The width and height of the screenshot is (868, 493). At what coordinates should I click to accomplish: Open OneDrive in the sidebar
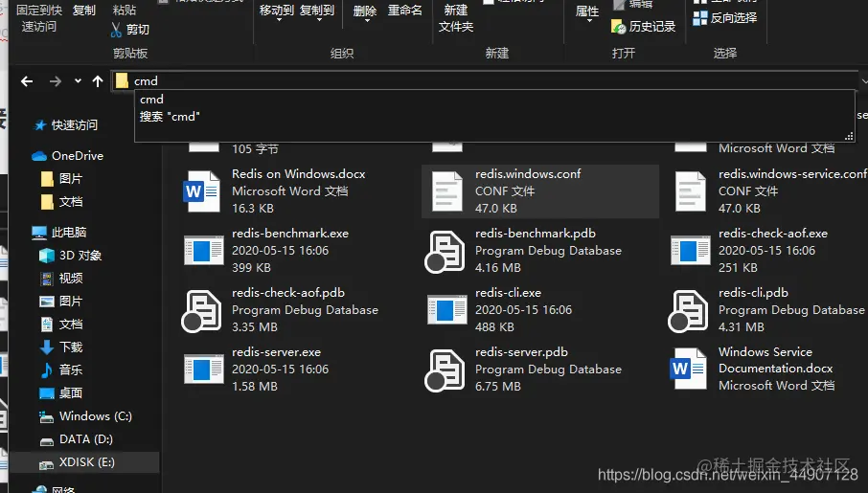[x=67, y=156]
